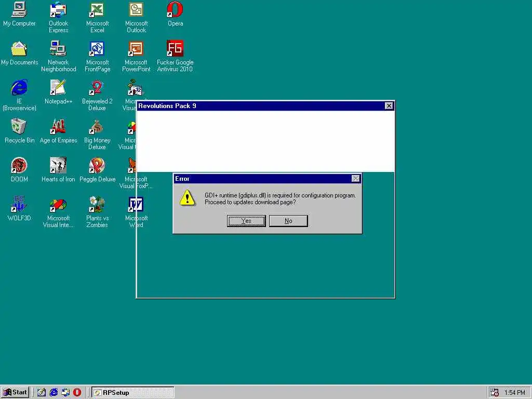Launch Internet Explorer from quick launch

coord(54,393)
